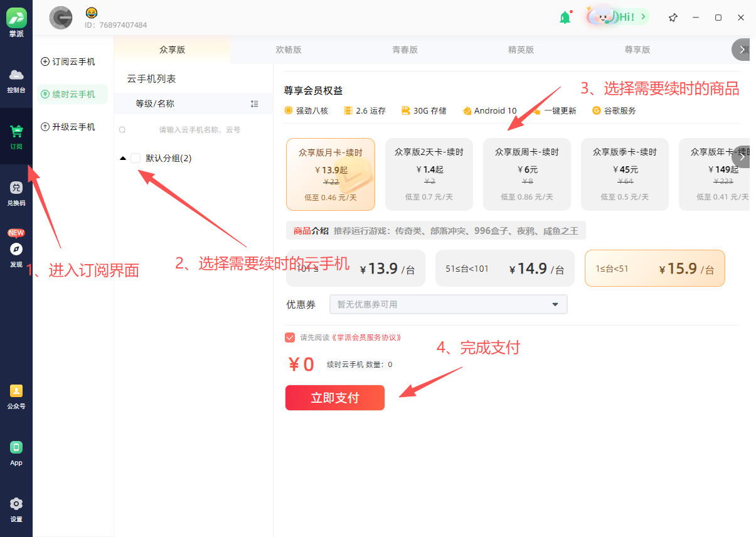Click the 强劲八核 benefit icon
The image size is (756, 537).
289,111
